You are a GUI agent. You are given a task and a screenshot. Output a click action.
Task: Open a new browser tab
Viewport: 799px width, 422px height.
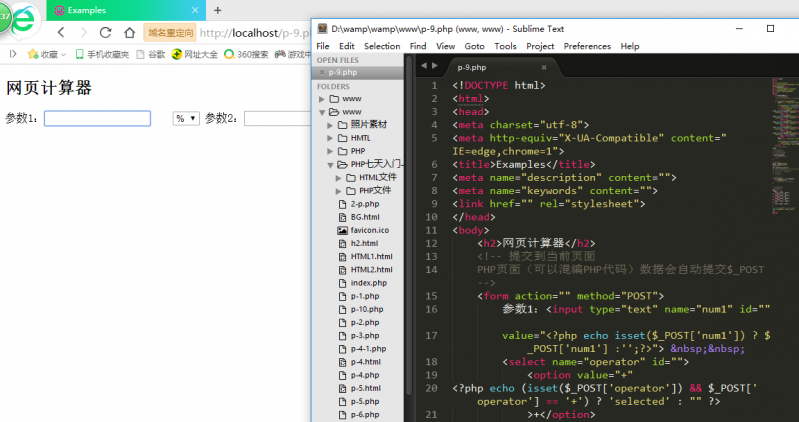tap(218, 10)
